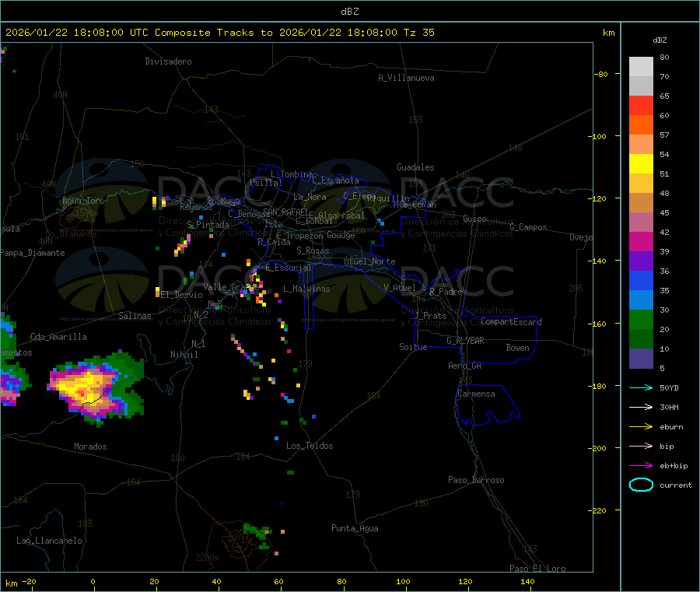Click the Divisadero map label
This screenshot has height=592, width=700.
pos(168,61)
